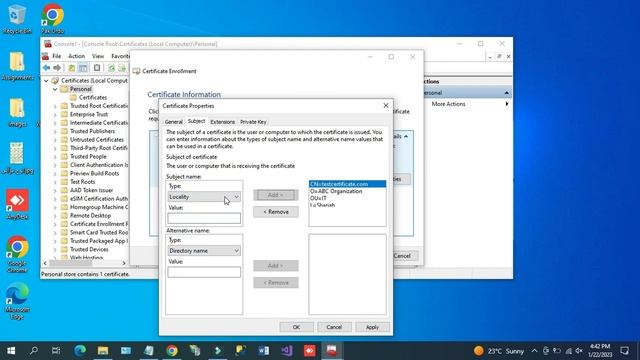Open the Subject name Type dropdown (Locality)

click(204, 197)
